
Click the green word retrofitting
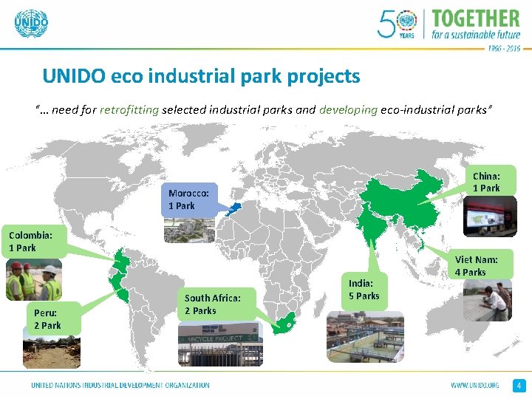[129, 110]
